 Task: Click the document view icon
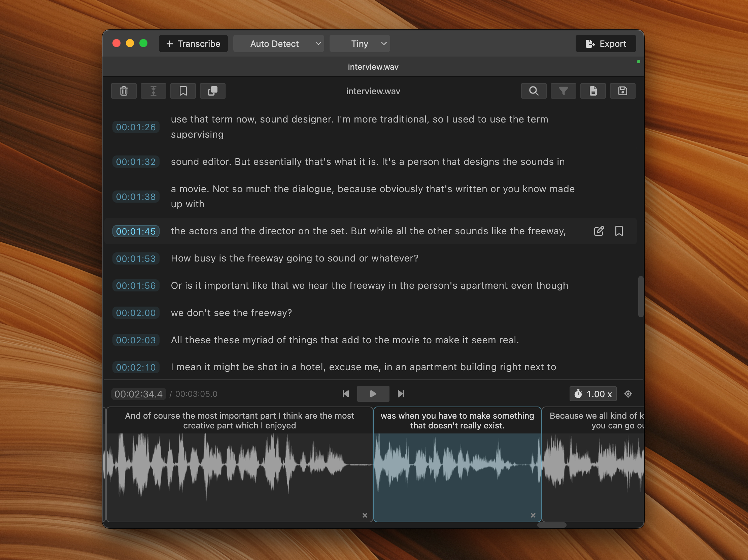(593, 91)
